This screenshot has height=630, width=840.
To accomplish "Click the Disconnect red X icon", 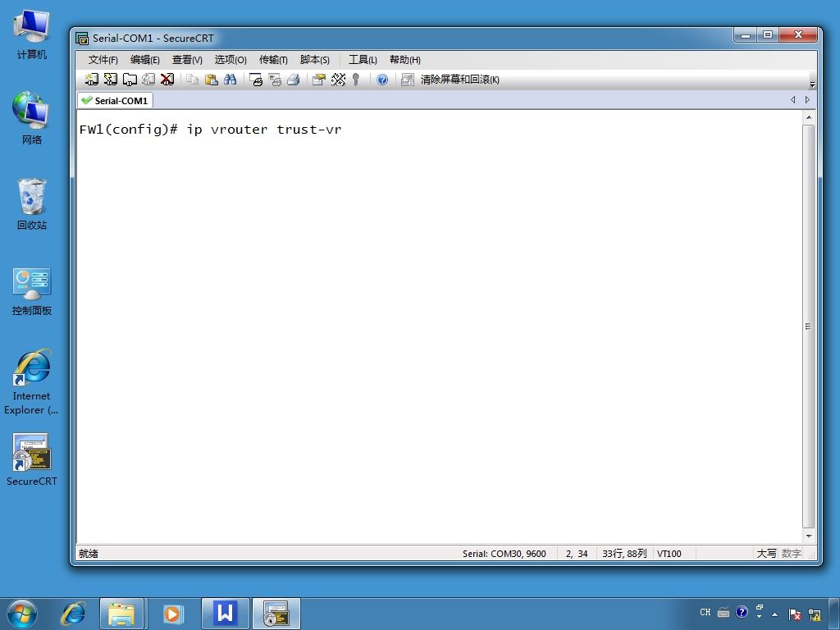I will point(167,80).
